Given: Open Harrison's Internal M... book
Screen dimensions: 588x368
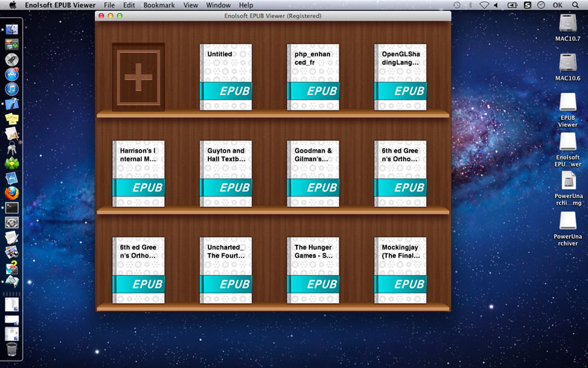Looking at the screenshot, I should pos(138,173).
